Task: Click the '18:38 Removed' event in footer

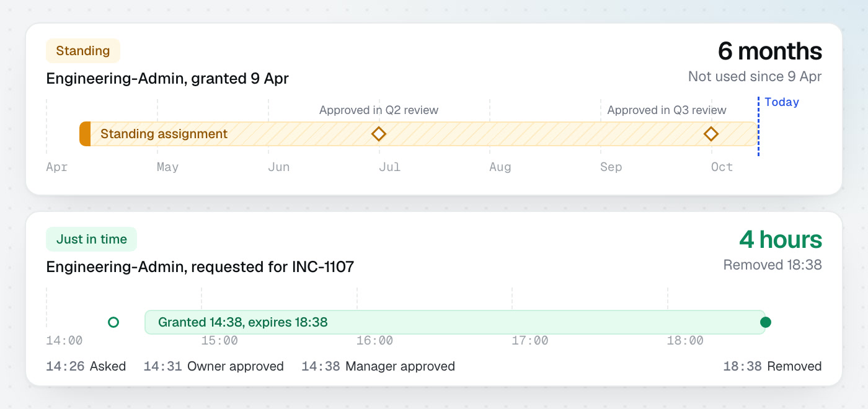Action: 773,366
